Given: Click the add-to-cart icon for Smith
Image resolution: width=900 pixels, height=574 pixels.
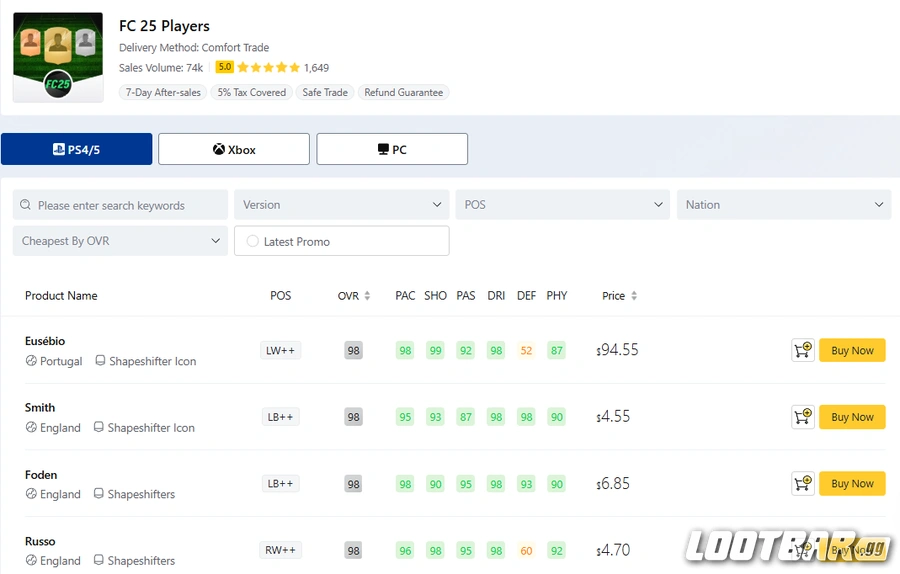Looking at the screenshot, I should (802, 417).
